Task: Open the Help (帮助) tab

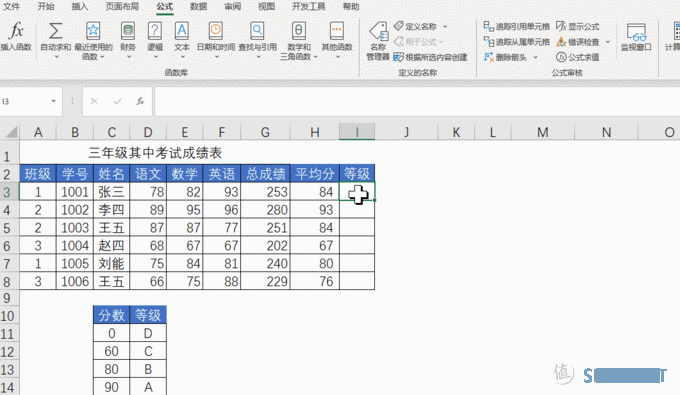Action: tap(351, 7)
